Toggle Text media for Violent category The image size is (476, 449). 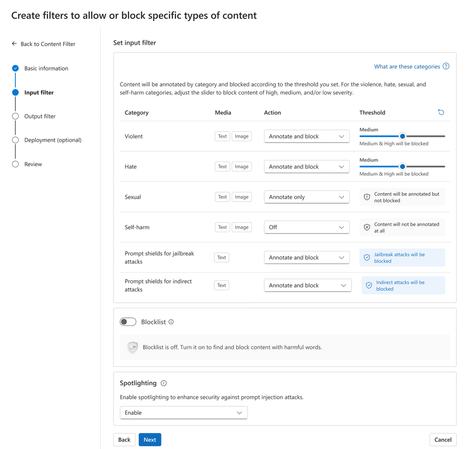[222, 136]
